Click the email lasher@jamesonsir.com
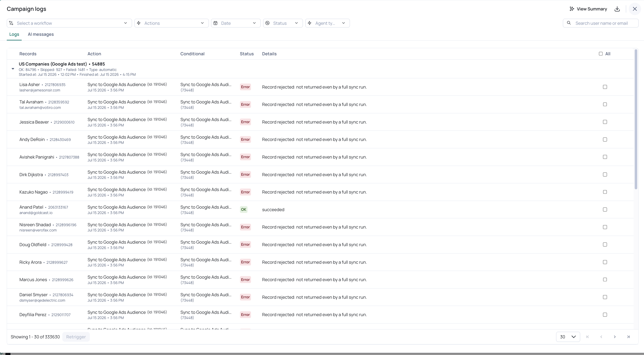 (40, 90)
